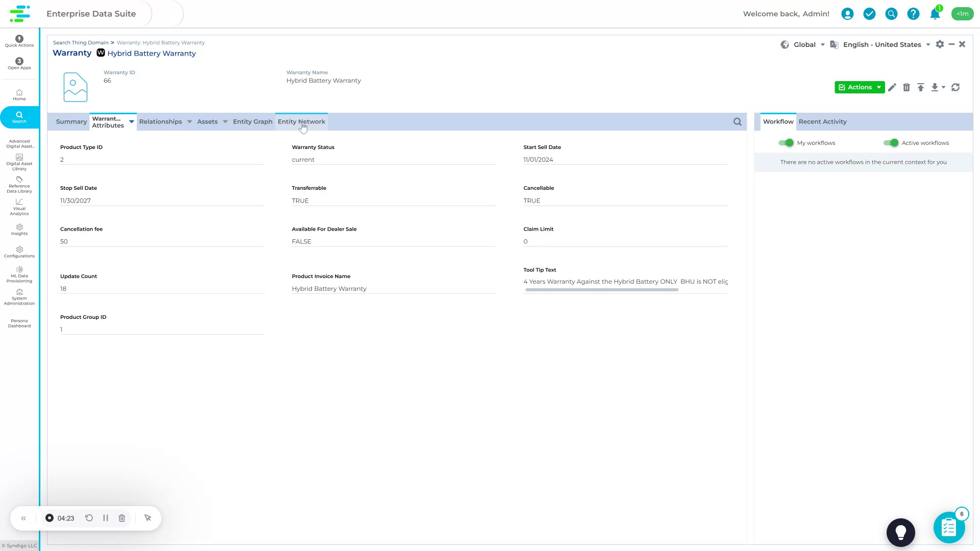
Task: Open Reference Data Library from the sidebar
Action: (x=19, y=185)
